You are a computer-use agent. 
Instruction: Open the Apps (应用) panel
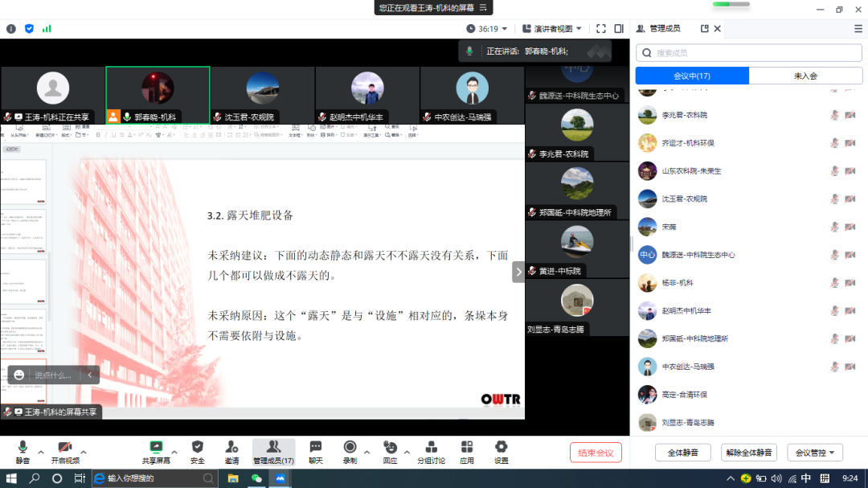[466, 450]
